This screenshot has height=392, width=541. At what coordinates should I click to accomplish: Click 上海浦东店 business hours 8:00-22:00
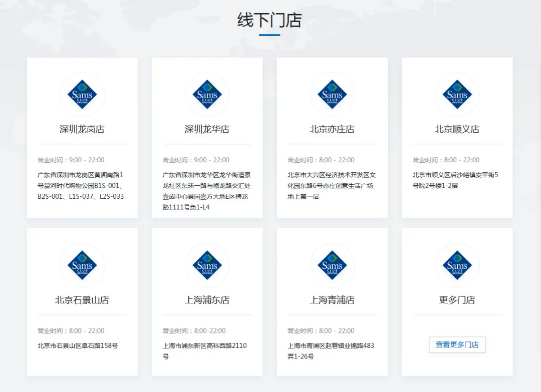point(194,330)
